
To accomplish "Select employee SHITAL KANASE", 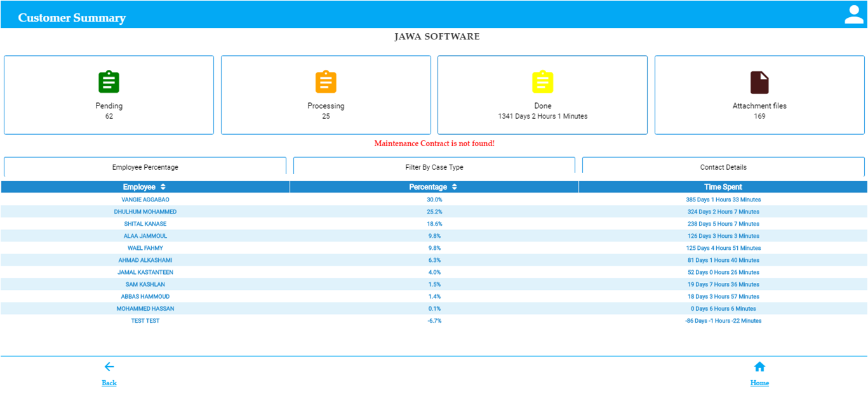I will coord(145,224).
